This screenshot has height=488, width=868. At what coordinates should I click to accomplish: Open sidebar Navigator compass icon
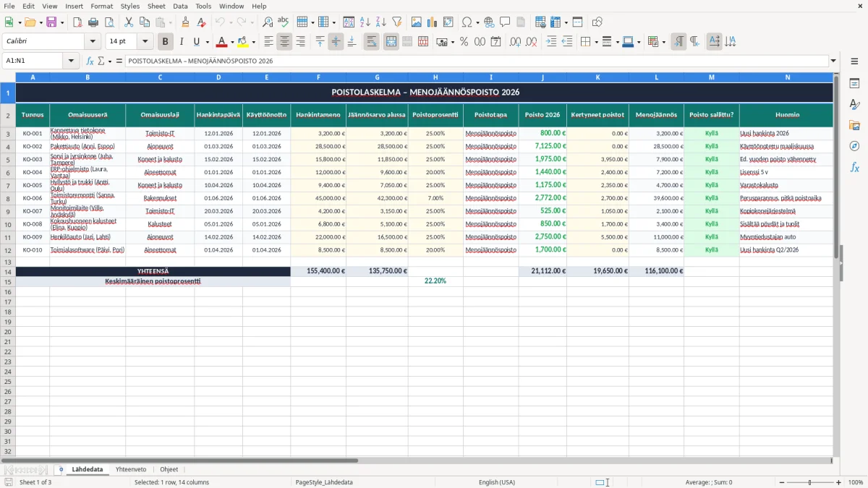pos(854,146)
